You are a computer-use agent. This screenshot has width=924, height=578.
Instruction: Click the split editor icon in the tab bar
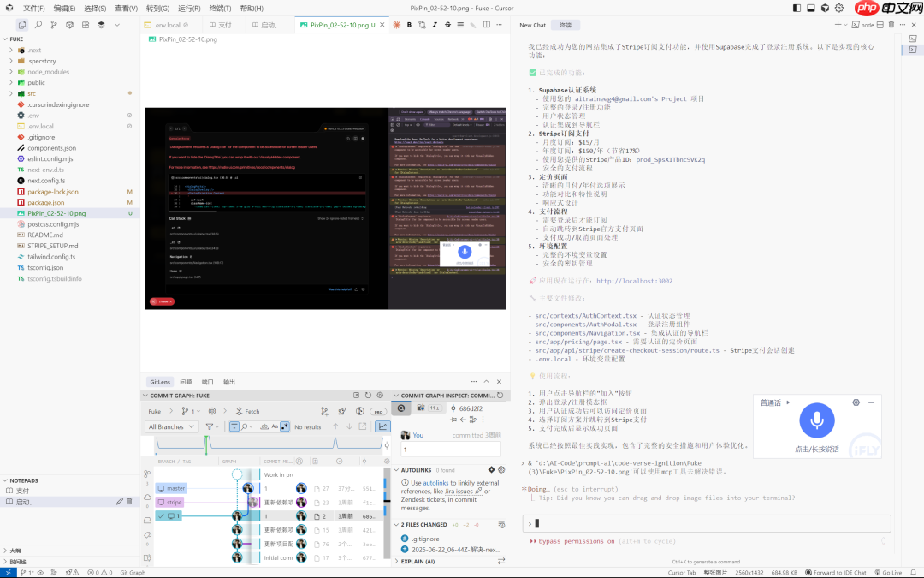click(487, 25)
